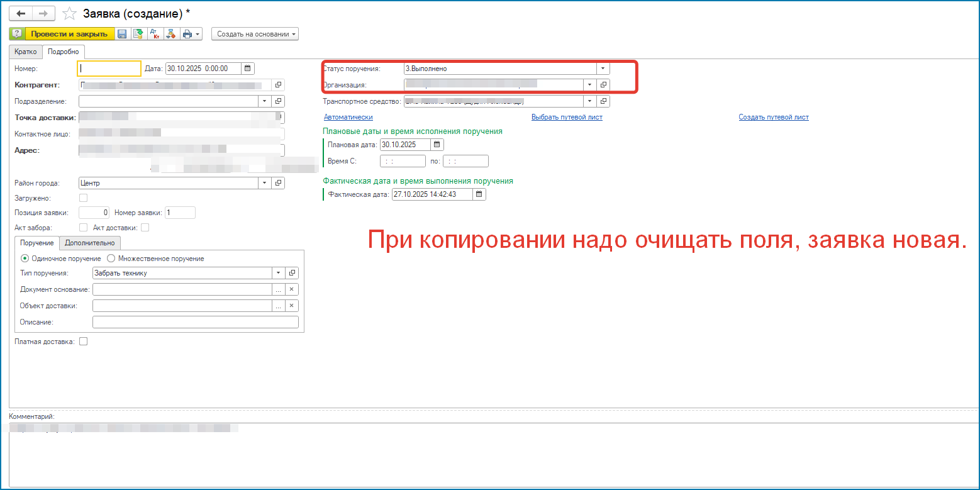This screenshot has height=490, width=980.
Task: Click the floppy disk save icon
Action: point(122,34)
